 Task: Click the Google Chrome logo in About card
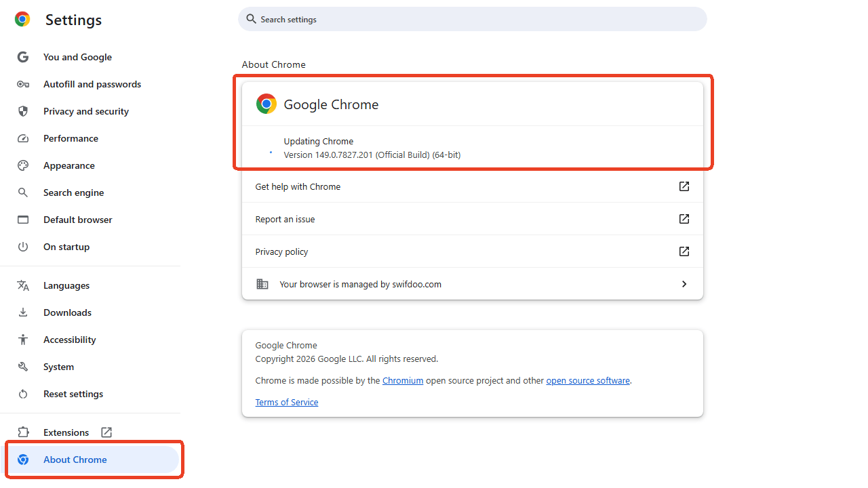267,104
